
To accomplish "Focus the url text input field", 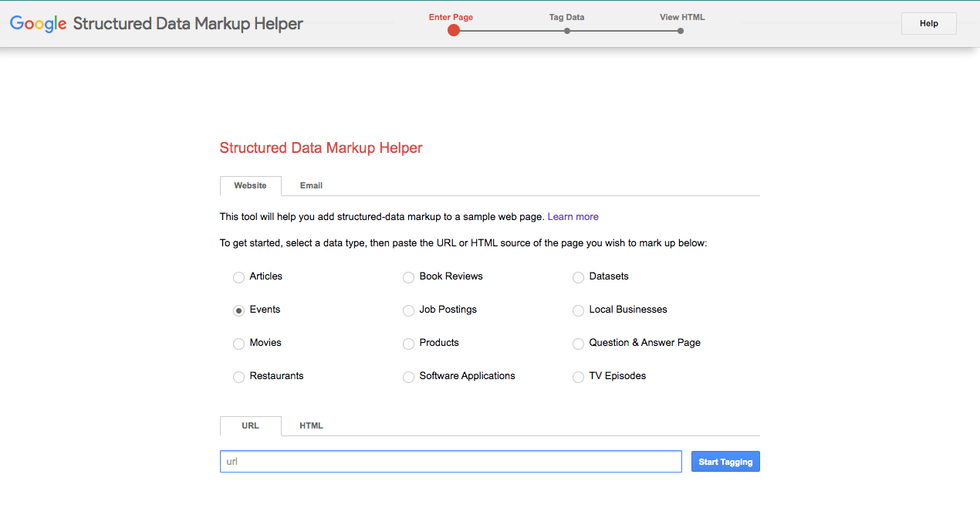I will (x=451, y=462).
